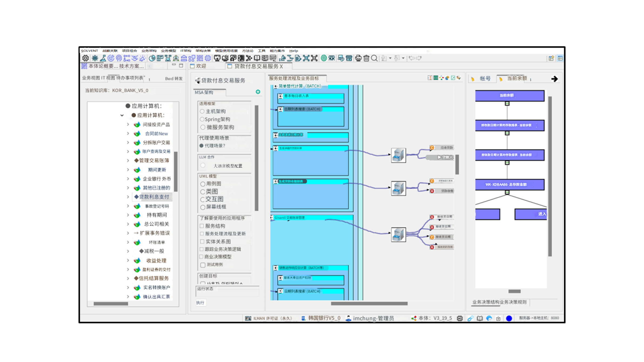The height and width of the screenshot is (362, 644).
Task: Expand the 贷款利息支付 tree node
Action: [128, 197]
